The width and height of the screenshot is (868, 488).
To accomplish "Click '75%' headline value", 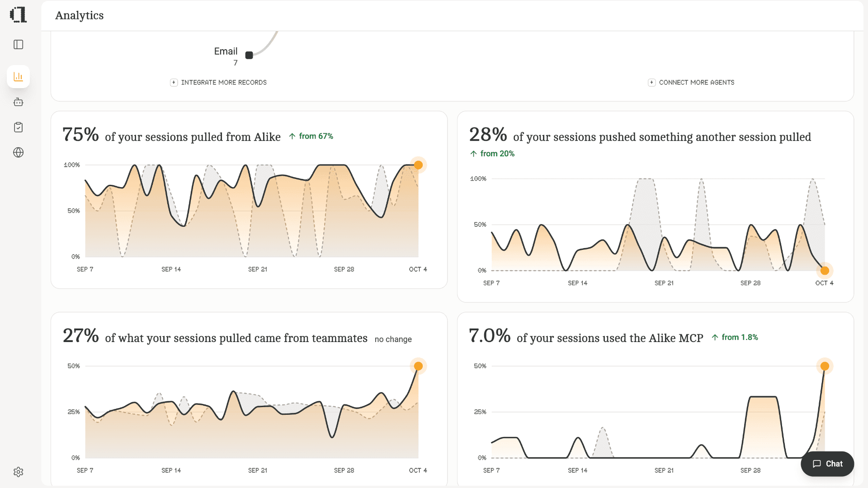I will [80, 134].
